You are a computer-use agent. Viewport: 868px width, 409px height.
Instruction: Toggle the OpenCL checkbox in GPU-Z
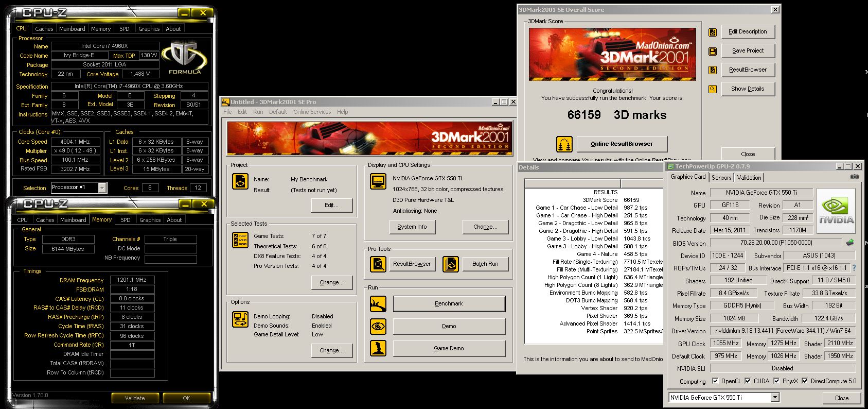(x=715, y=381)
